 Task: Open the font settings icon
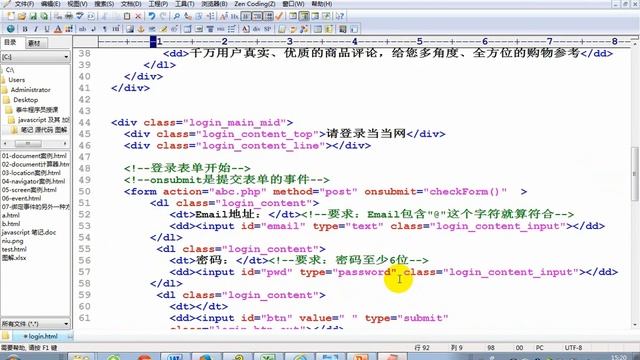[x=223, y=16]
